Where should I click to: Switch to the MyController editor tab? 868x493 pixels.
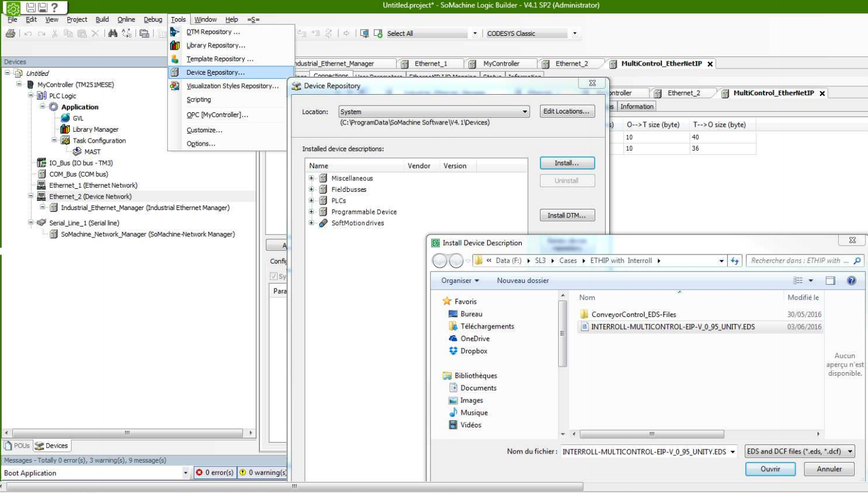pyautogui.click(x=501, y=63)
